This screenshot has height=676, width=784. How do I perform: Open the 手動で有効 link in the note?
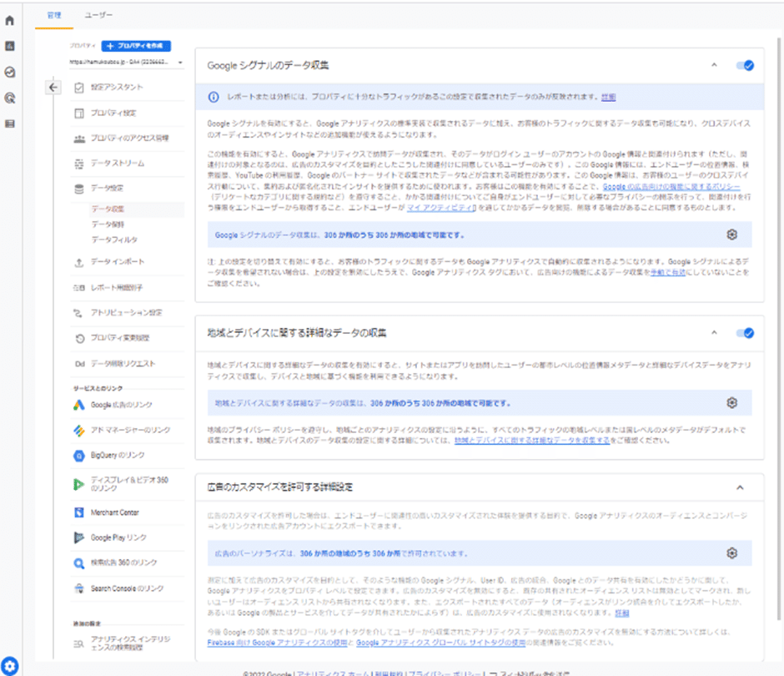point(667,272)
